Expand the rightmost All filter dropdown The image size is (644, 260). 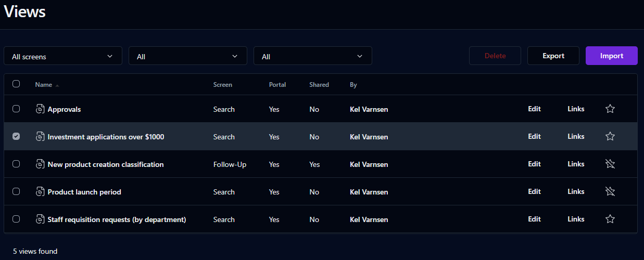click(312, 56)
